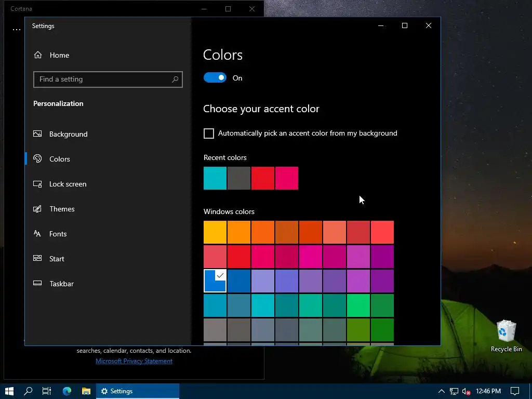Open the Action Center notification icon
Image resolution: width=532 pixels, height=399 pixels.
(x=515, y=391)
